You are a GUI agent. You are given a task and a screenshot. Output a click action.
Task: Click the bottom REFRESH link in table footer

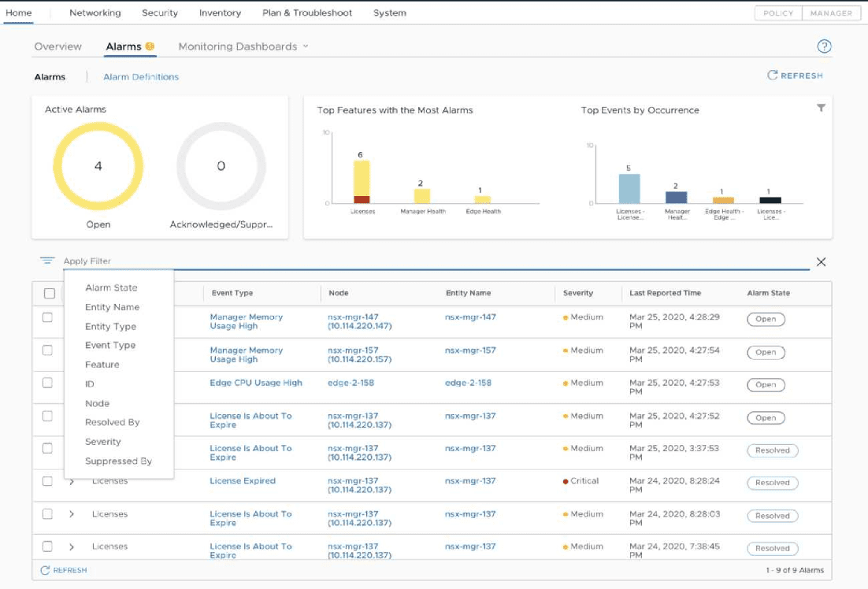tap(64, 570)
